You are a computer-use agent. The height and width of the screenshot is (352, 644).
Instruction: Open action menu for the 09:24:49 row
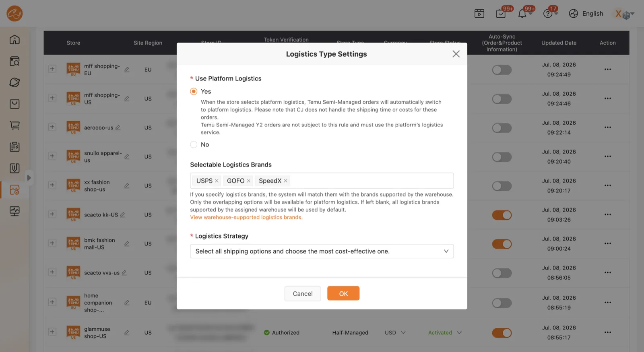click(608, 69)
